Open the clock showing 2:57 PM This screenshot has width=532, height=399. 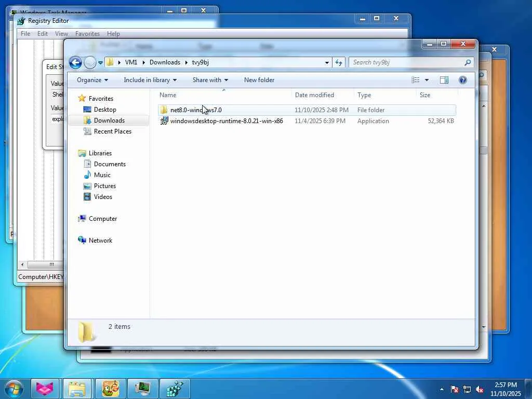click(506, 389)
